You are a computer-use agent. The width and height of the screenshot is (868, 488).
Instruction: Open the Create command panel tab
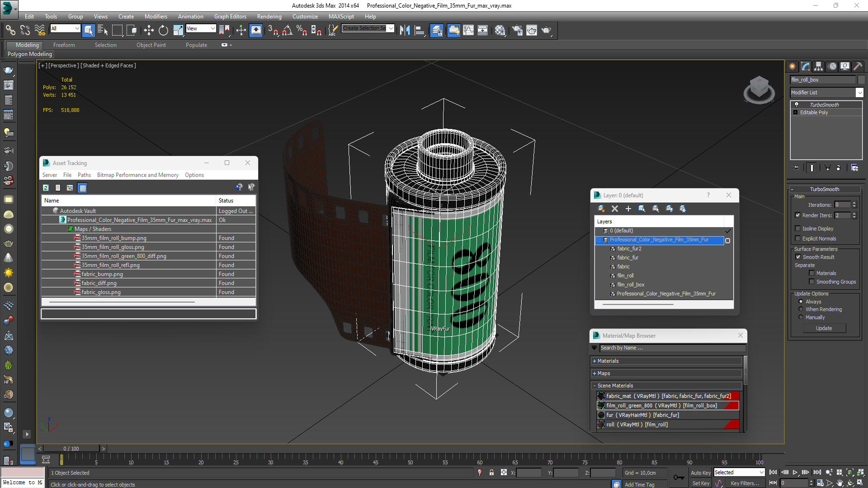click(793, 66)
